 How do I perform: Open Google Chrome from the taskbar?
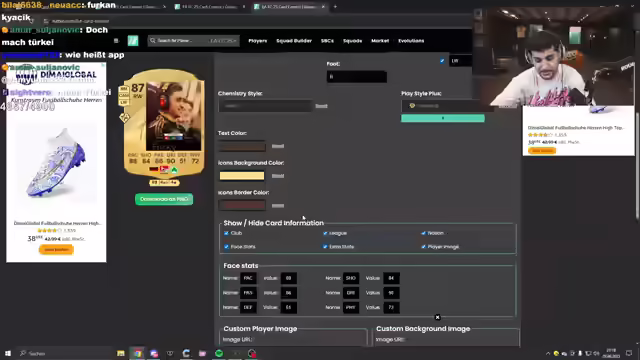138,353
